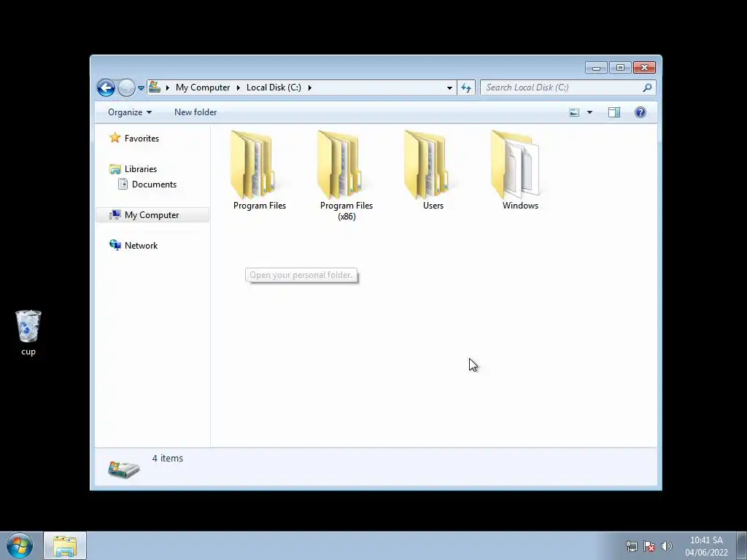Go back with the Back arrow button
This screenshot has width=747, height=560.
coord(106,87)
